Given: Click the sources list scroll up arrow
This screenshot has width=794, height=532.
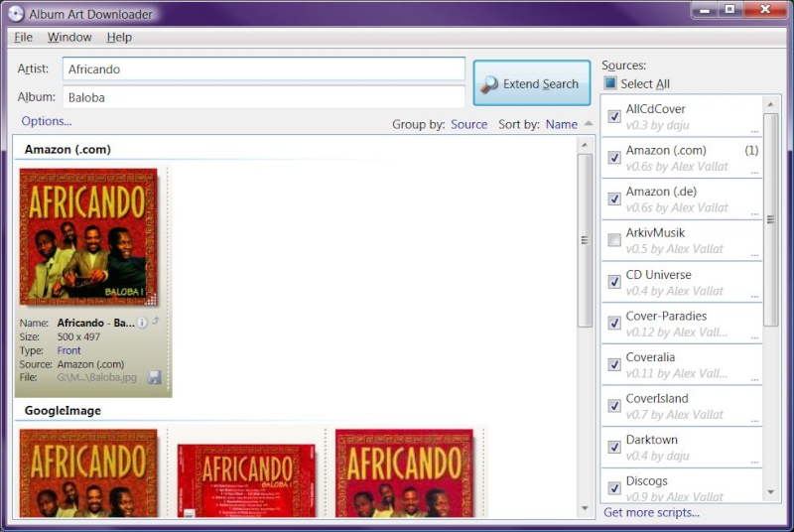Looking at the screenshot, I should pyautogui.click(x=770, y=104).
